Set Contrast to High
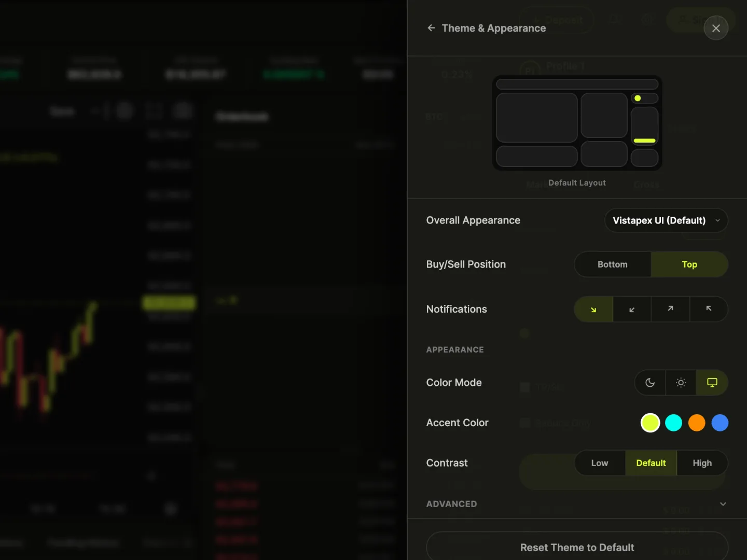 coord(702,463)
